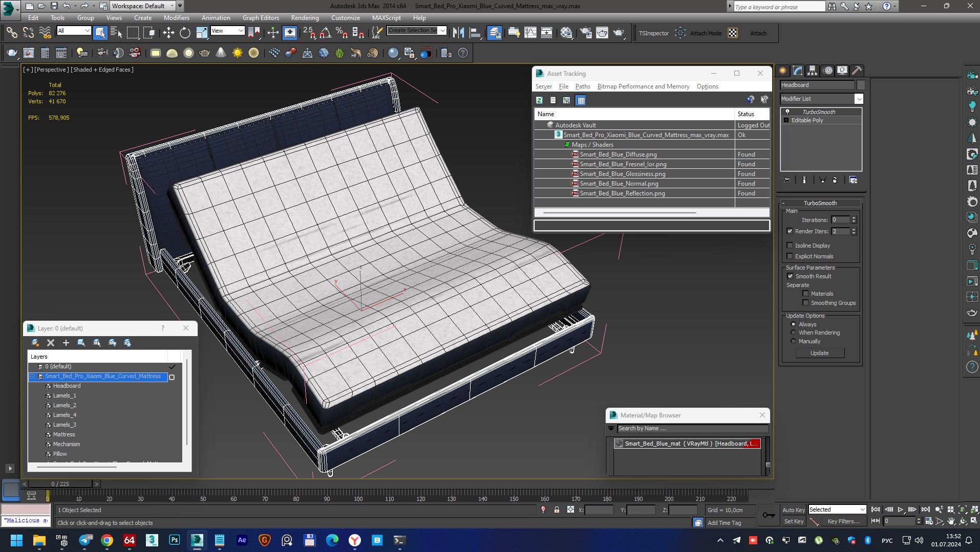The height and width of the screenshot is (552, 980).
Task: Toggle Angle Snap in main toolbar
Action: [325, 33]
